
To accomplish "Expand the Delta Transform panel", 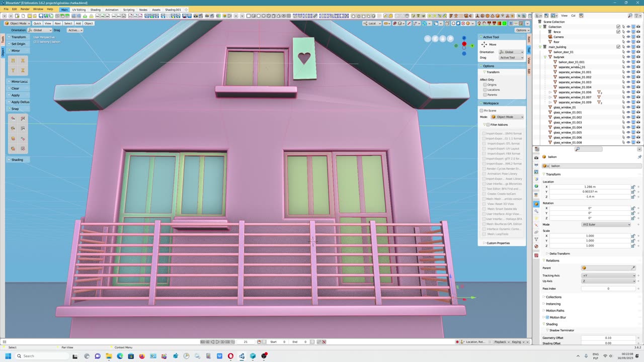I will point(559,253).
